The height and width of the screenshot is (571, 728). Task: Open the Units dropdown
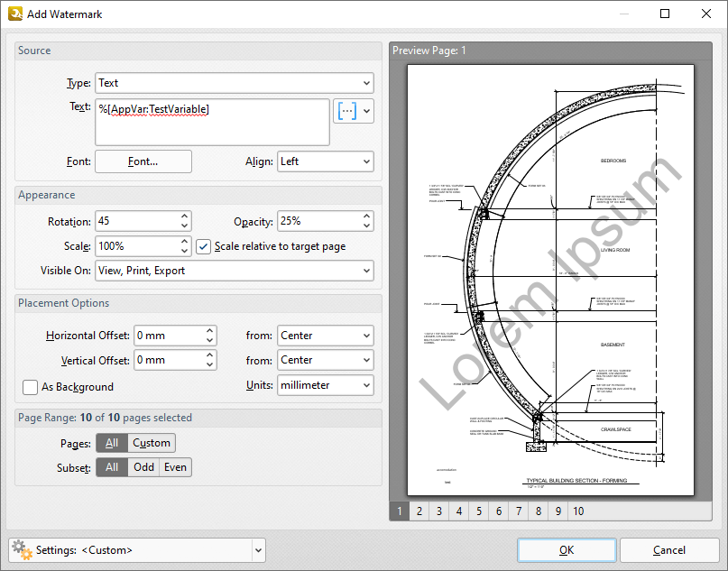pos(326,385)
